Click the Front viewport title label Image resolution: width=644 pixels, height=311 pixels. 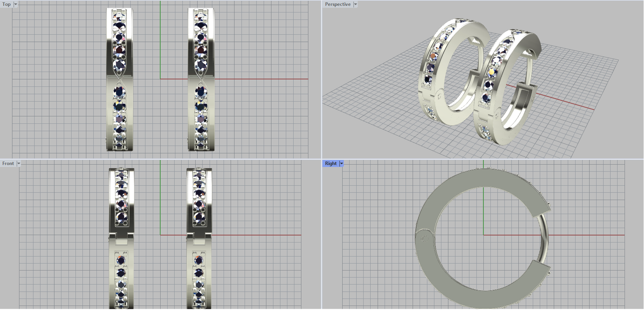click(8, 164)
